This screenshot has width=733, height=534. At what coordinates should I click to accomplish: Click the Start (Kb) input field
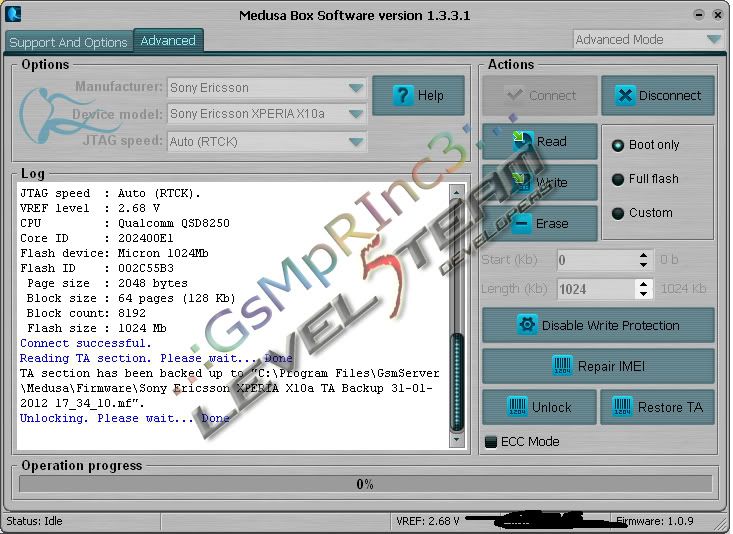pos(597,260)
